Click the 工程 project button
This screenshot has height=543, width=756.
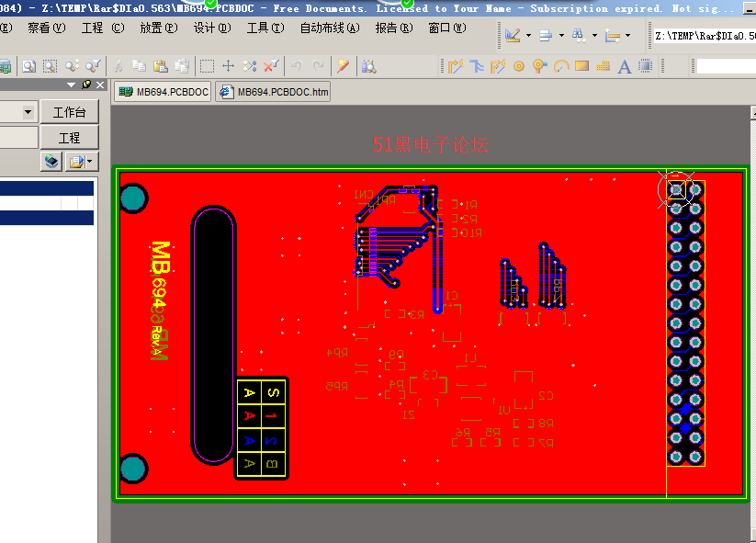(70, 138)
